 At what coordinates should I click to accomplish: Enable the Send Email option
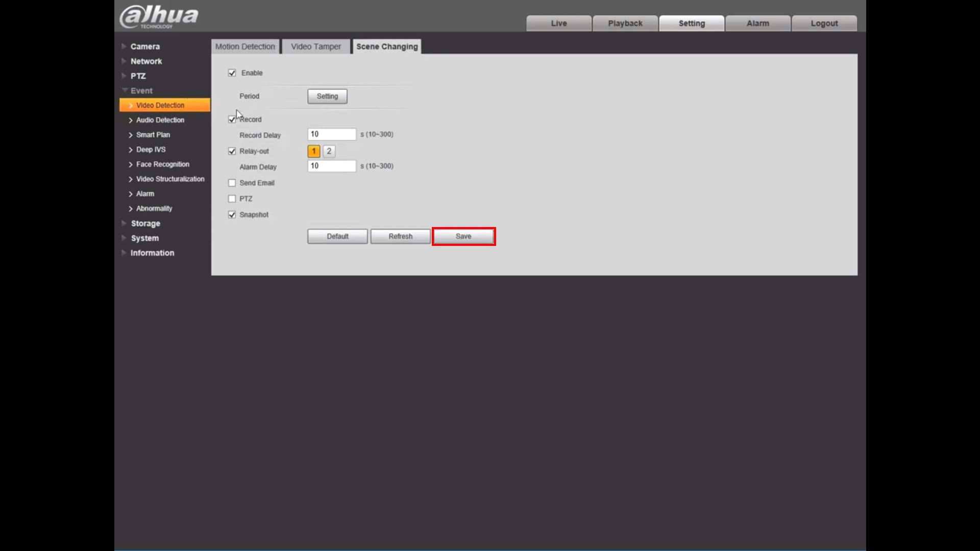[232, 183]
